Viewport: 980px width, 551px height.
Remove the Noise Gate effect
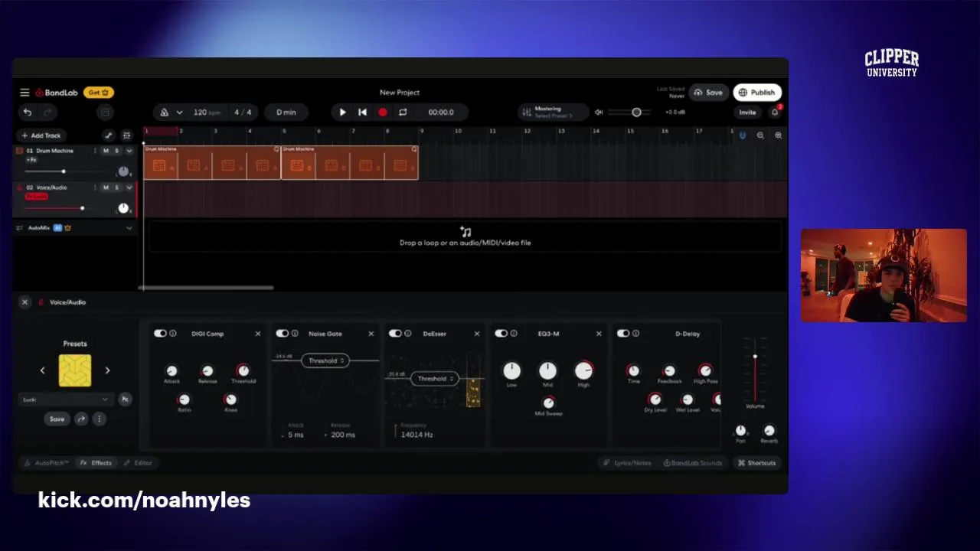tap(371, 334)
